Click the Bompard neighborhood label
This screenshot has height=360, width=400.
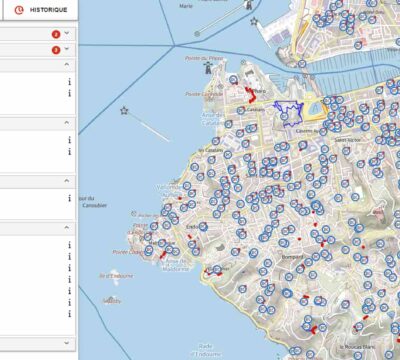coord(292,257)
